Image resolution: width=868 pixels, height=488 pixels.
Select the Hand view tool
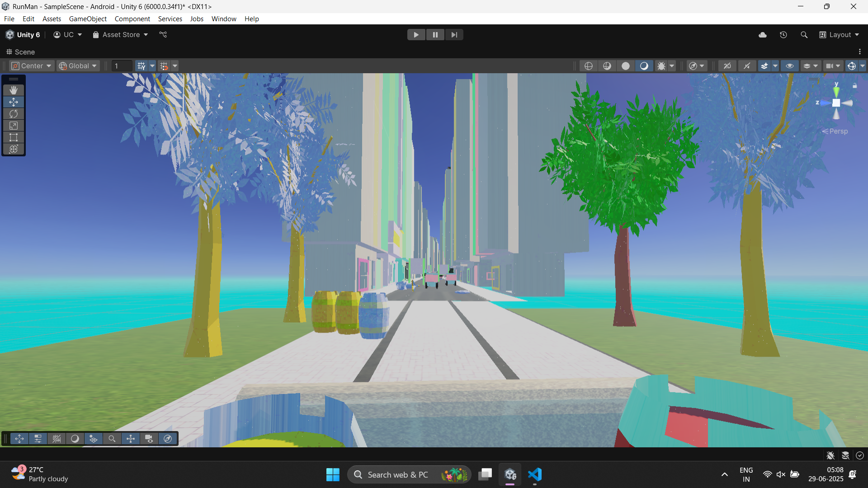tap(14, 90)
